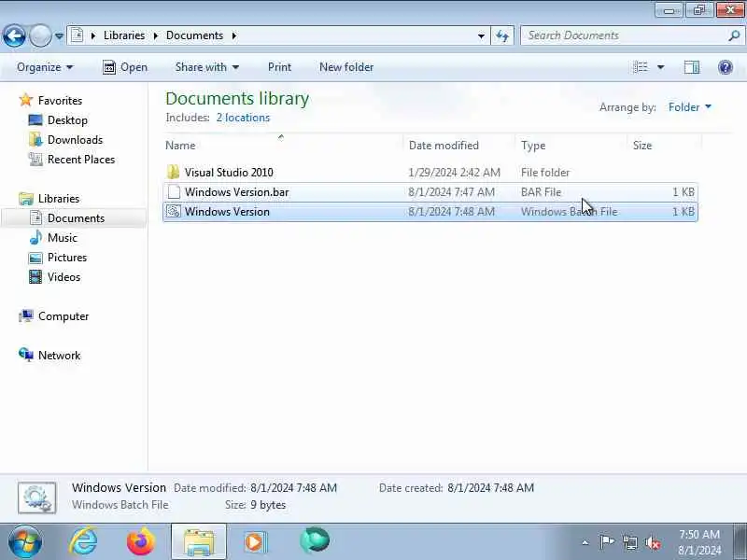Select Documents in the address breadcrumb
The width and height of the screenshot is (747, 560).
(x=194, y=35)
